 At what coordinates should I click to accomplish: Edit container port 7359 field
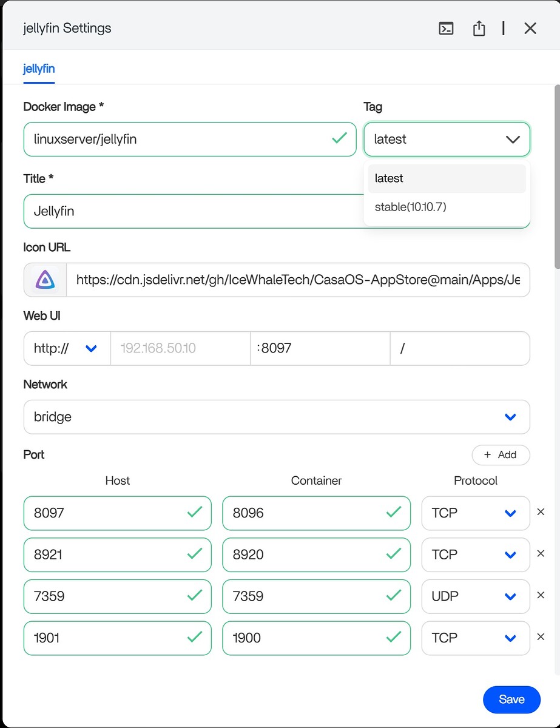pos(316,596)
